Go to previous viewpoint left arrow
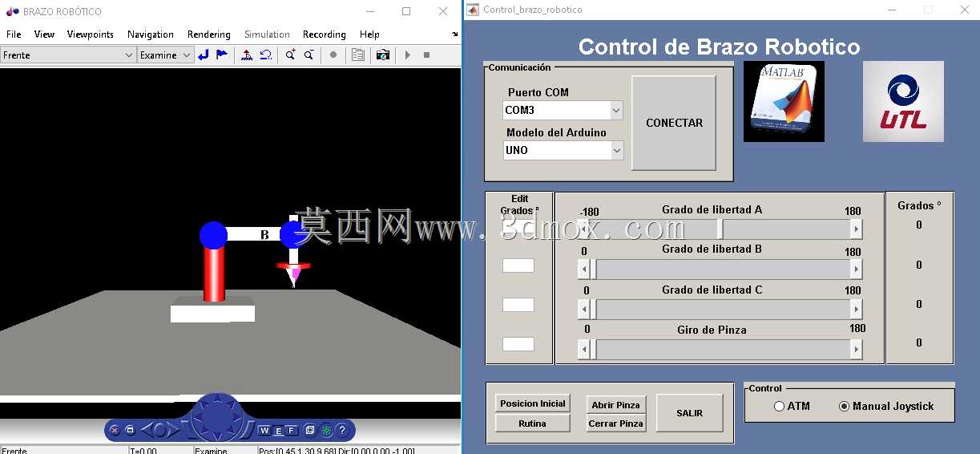This screenshot has height=454, width=980. tap(147, 430)
